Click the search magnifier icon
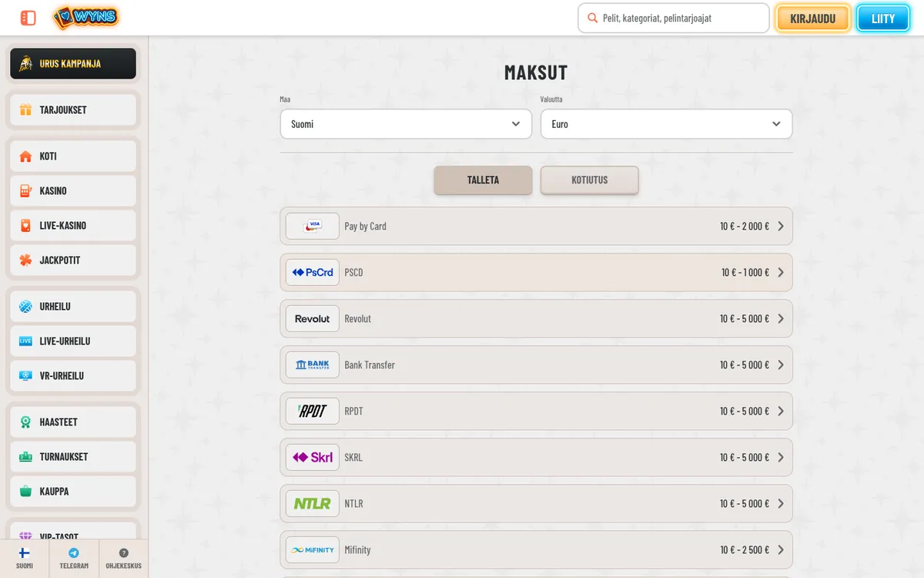 coord(592,18)
